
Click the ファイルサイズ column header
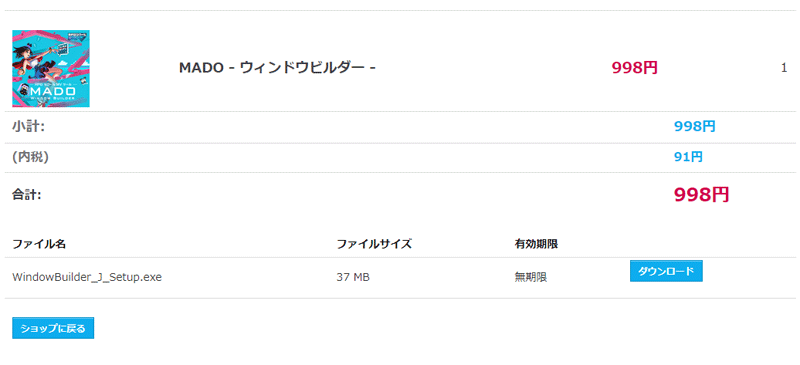coord(374,244)
